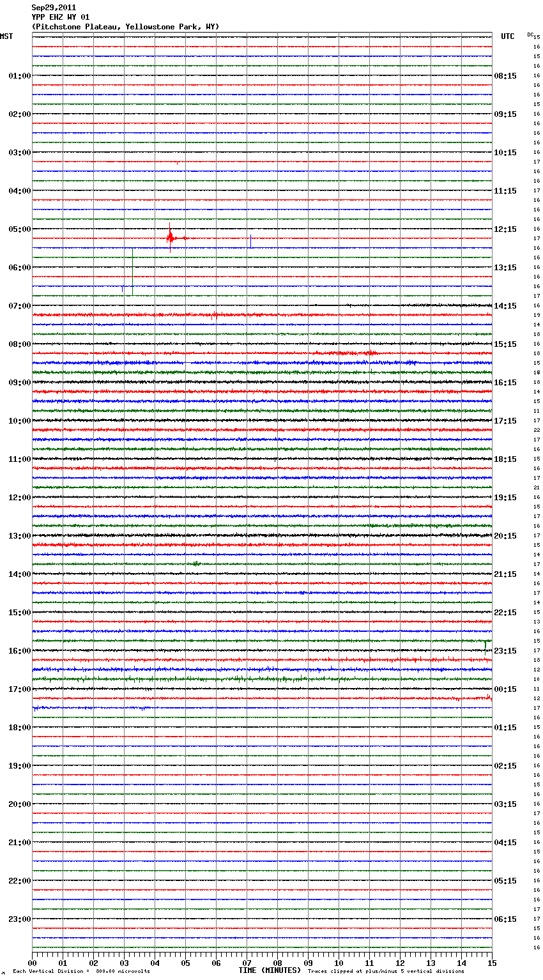Screen dimensions: 543x980
Task: Click the Pitchstone Plateau, Yellowstone Park location title
Action: tap(125, 27)
